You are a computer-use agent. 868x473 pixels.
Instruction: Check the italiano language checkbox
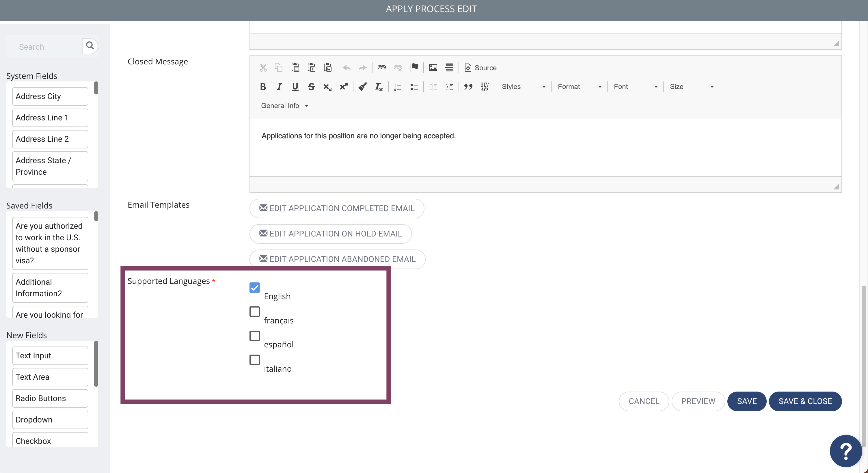point(255,360)
